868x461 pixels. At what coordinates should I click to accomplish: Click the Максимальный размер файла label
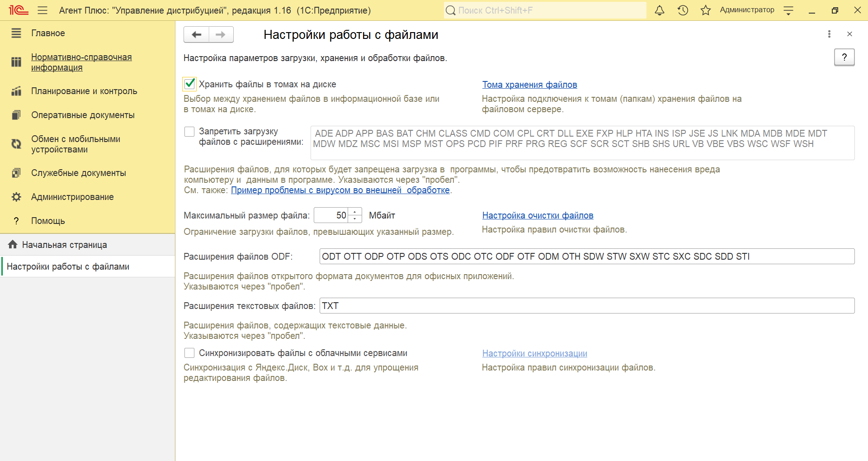246,215
